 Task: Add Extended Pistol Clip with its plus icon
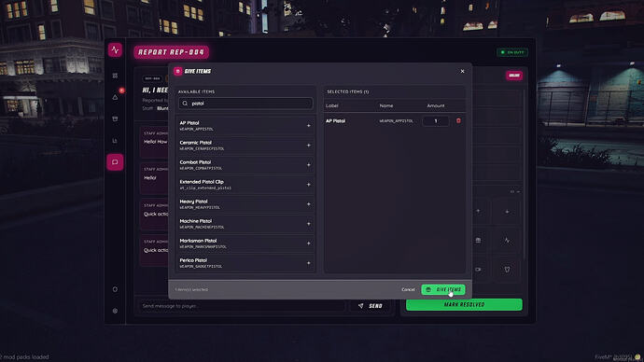pyautogui.click(x=308, y=185)
